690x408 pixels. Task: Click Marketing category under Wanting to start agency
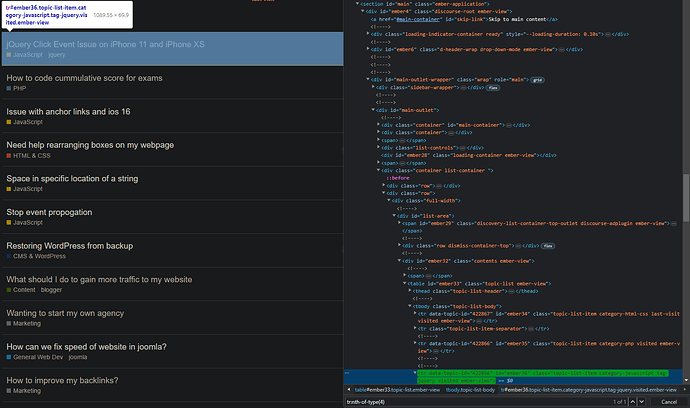point(24,323)
